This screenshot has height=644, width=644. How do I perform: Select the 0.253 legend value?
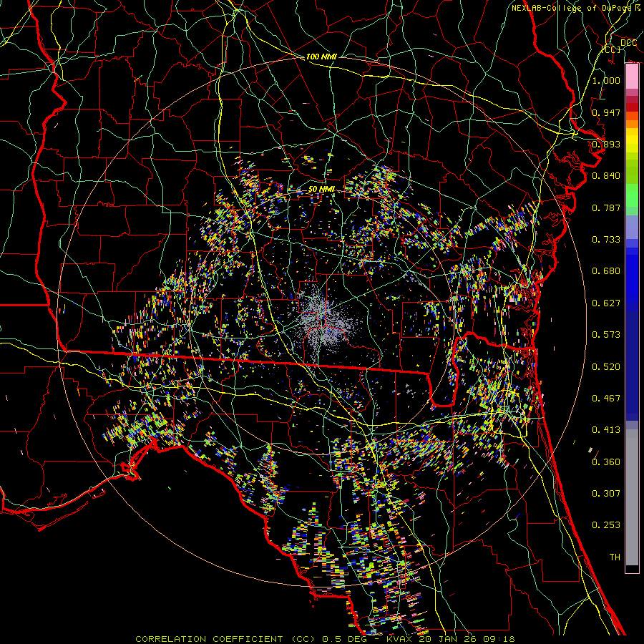coord(606,525)
